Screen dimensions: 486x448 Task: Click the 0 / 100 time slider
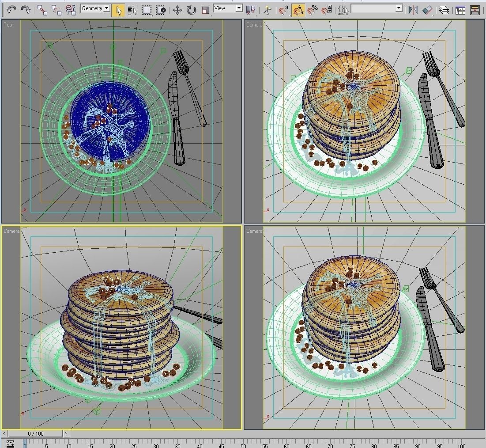coord(36,433)
